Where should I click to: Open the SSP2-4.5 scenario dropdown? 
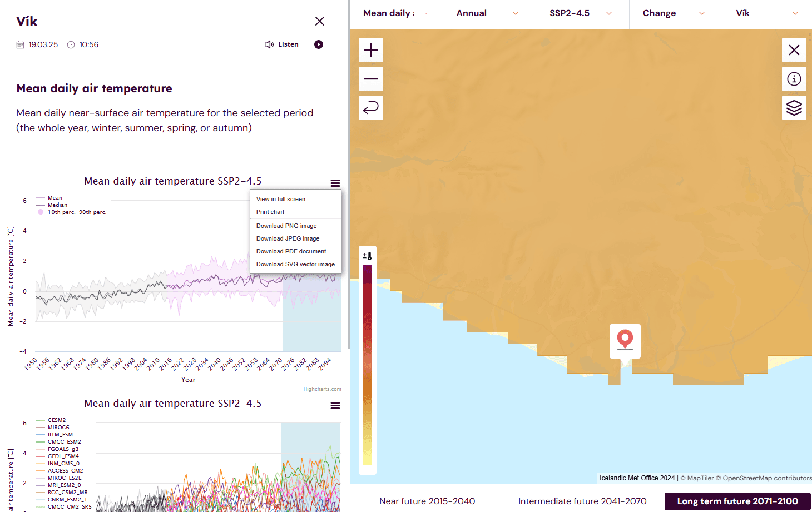(581, 13)
